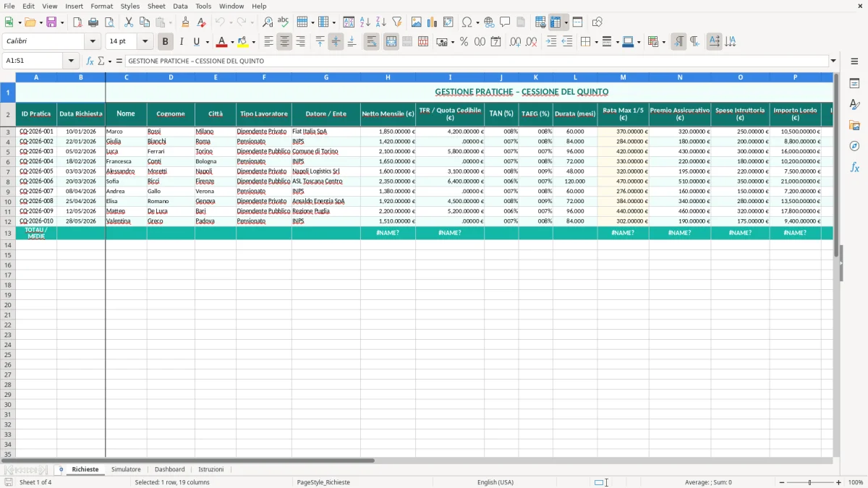Open the sidebar Gallery panel
The image size is (868, 488).
coord(854,126)
